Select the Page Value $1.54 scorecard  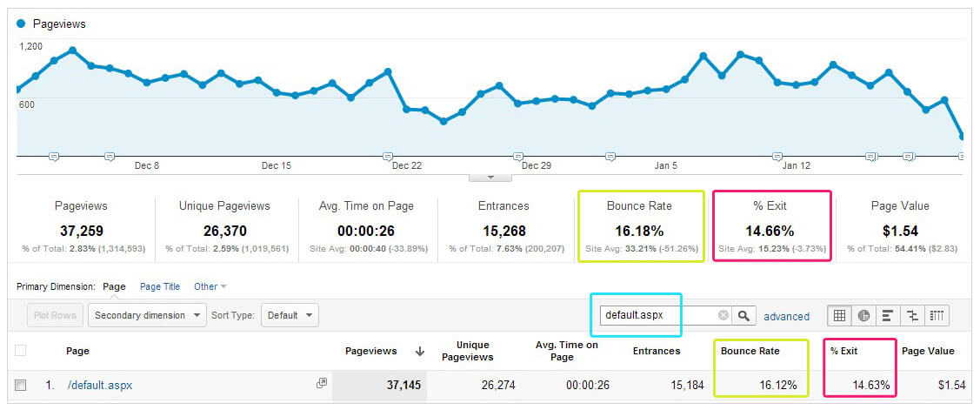click(x=900, y=226)
